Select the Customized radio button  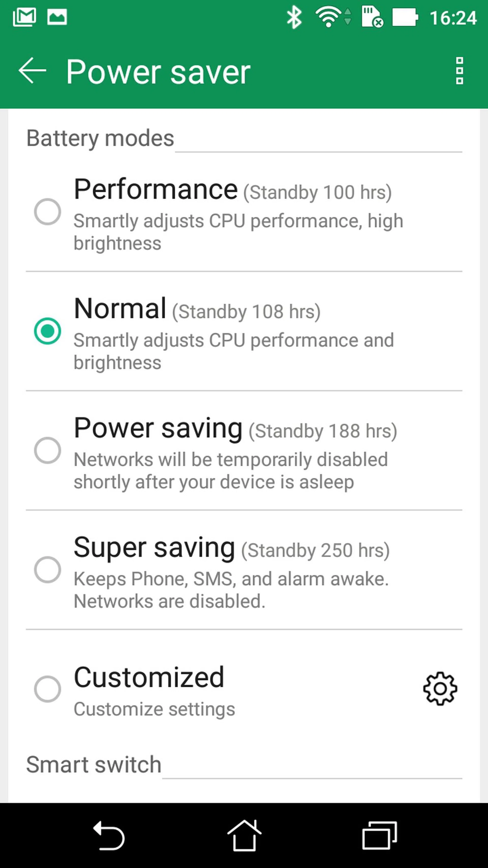[48, 689]
